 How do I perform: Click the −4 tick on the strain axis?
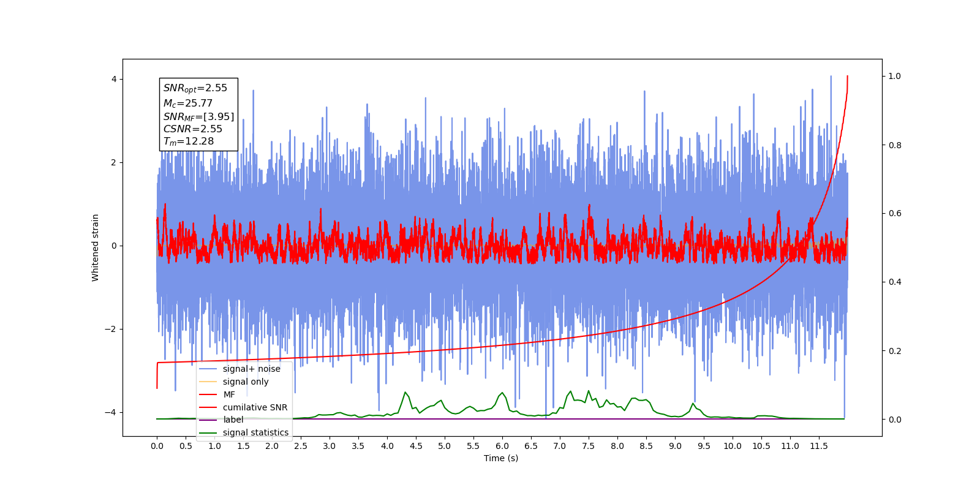pyautogui.click(x=110, y=413)
